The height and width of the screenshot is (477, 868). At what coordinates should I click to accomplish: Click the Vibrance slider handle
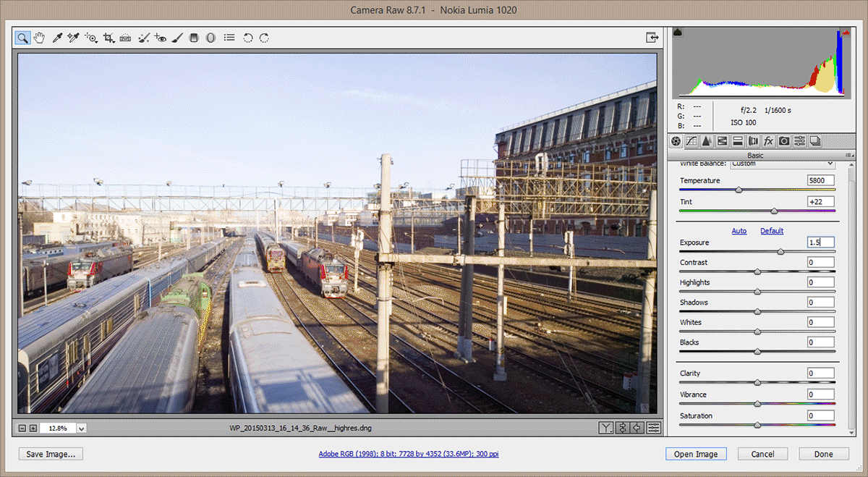[757, 404]
